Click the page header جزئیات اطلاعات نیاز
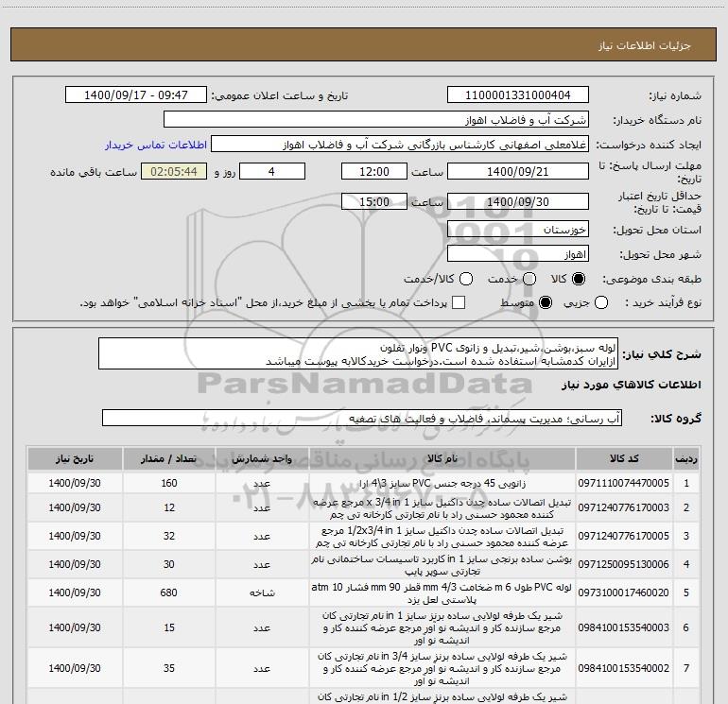728x704 pixels. pos(645,45)
